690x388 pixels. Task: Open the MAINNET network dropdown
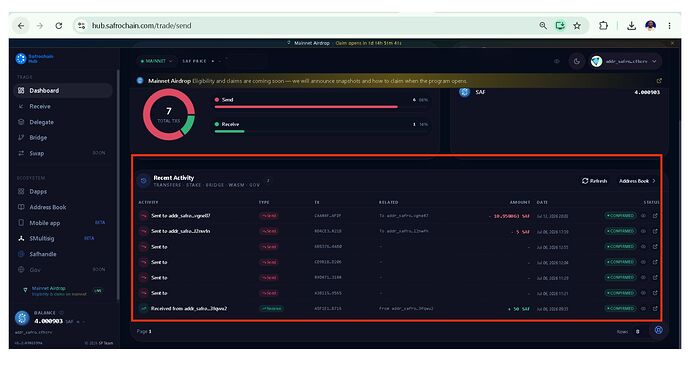pos(156,61)
